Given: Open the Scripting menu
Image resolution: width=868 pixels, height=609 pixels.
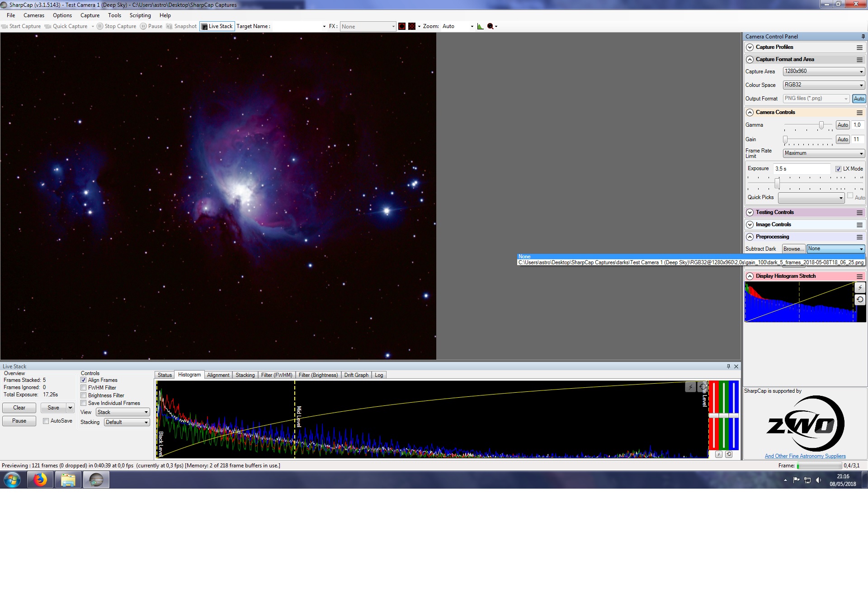Looking at the screenshot, I should [140, 15].
